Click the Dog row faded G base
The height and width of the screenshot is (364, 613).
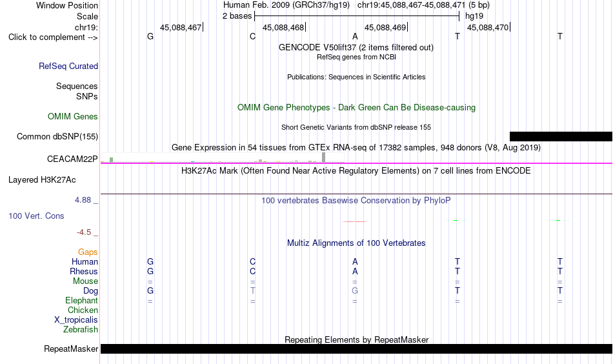click(x=355, y=290)
